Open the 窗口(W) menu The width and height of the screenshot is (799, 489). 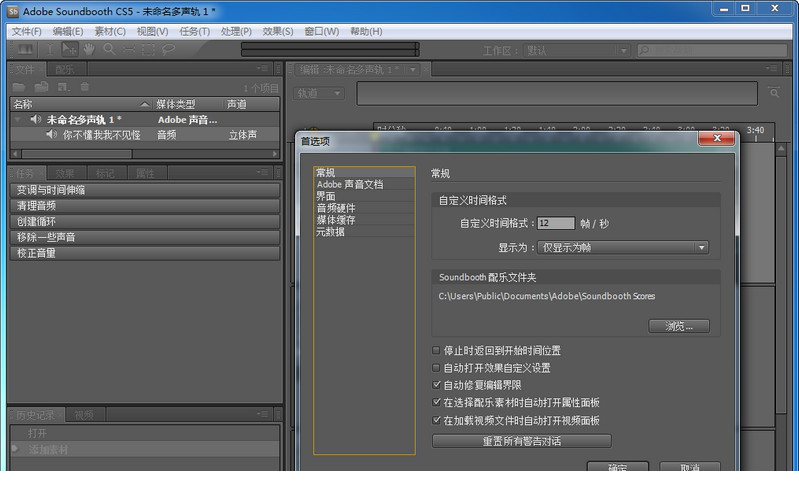pos(322,32)
